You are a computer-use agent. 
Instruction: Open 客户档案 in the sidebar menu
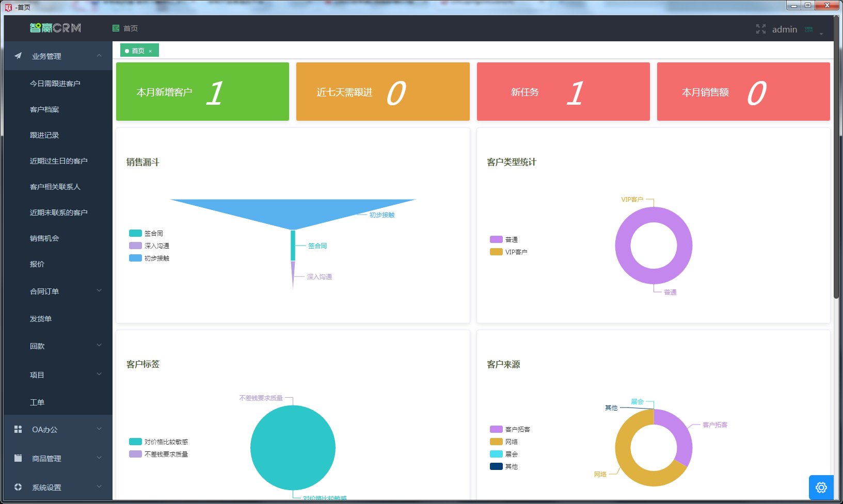coord(44,109)
